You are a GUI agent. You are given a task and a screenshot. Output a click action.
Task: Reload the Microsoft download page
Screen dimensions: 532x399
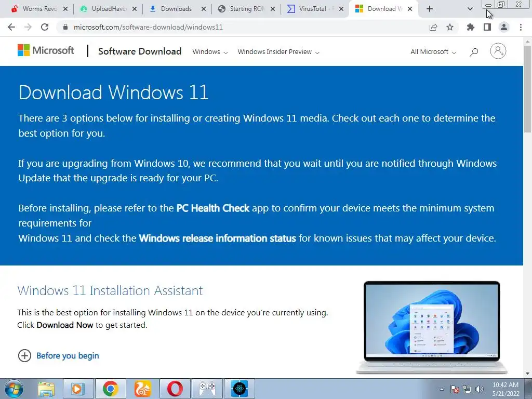[45, 27]
